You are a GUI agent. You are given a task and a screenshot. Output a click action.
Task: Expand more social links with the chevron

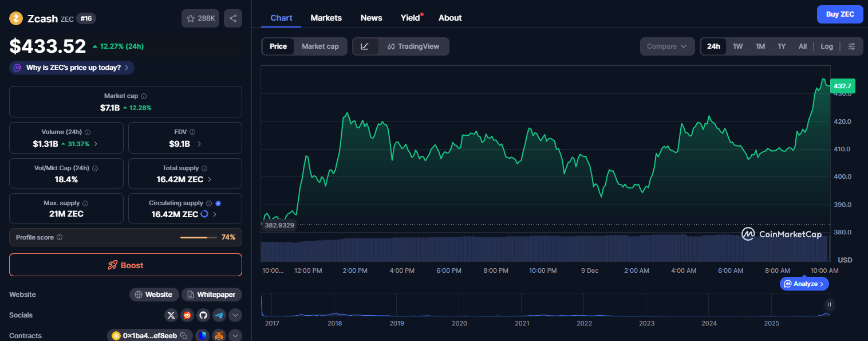point(235,315)
